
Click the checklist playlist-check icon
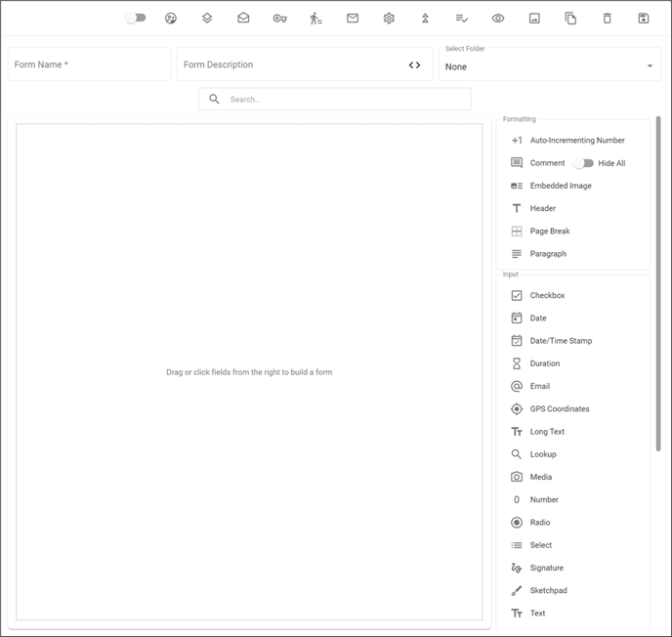coord(462,19)
